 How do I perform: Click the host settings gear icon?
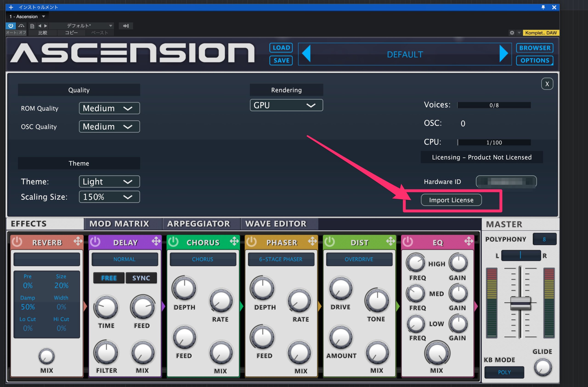[512, 33]
